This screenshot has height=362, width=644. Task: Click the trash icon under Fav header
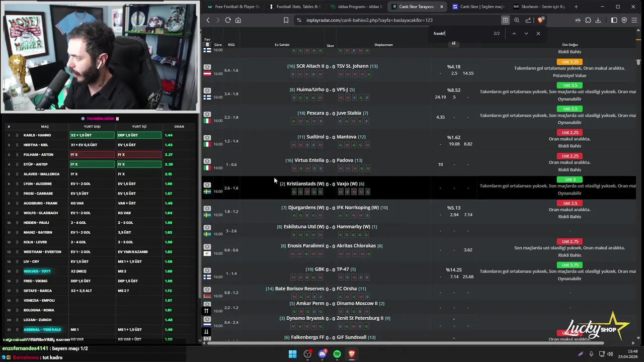pyautogui.click(x=207, y=45)
